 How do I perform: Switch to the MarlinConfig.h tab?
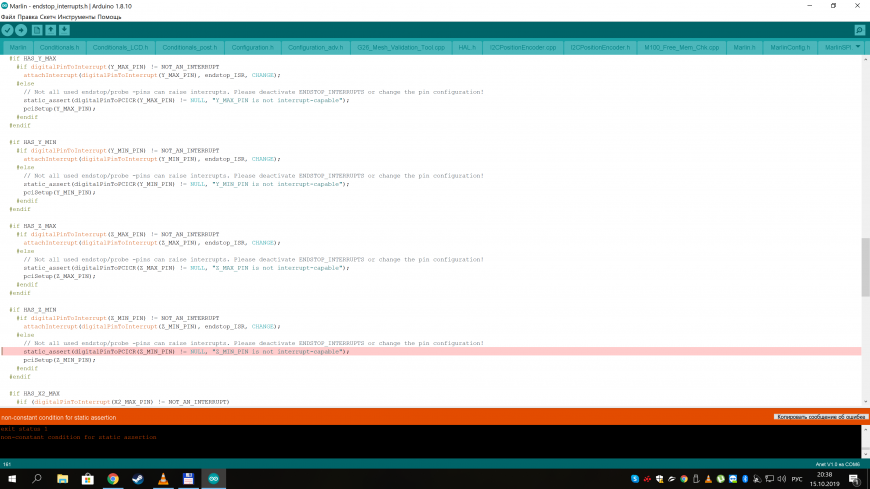point(790,48)
